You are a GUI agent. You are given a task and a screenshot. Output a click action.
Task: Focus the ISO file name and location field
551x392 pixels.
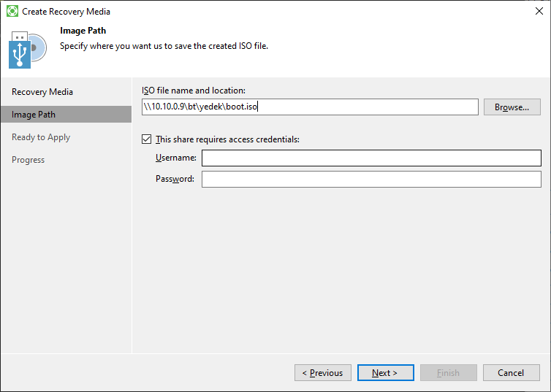310,107
